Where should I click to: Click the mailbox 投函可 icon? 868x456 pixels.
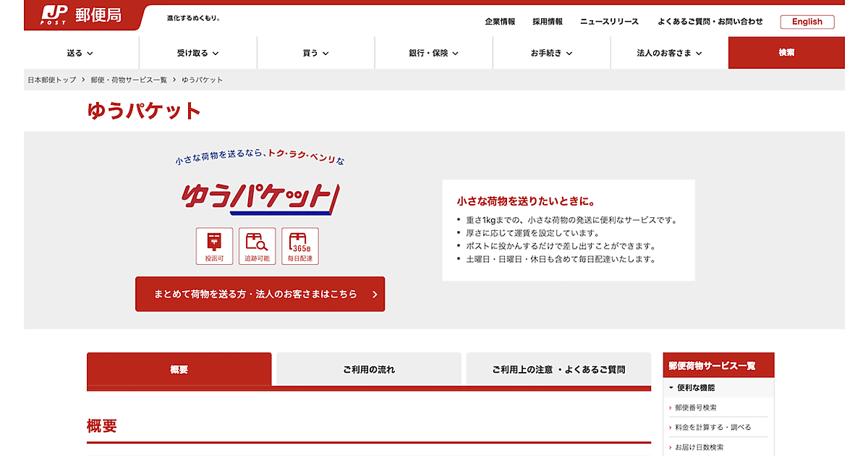[x=214, y=246]
